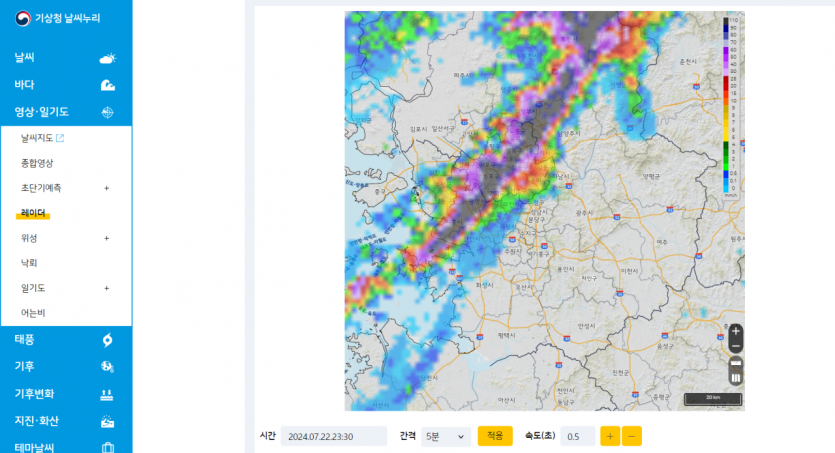835x453 pixels.
Task: Expand the 일기도 submenu
Action: coord(106,288)
